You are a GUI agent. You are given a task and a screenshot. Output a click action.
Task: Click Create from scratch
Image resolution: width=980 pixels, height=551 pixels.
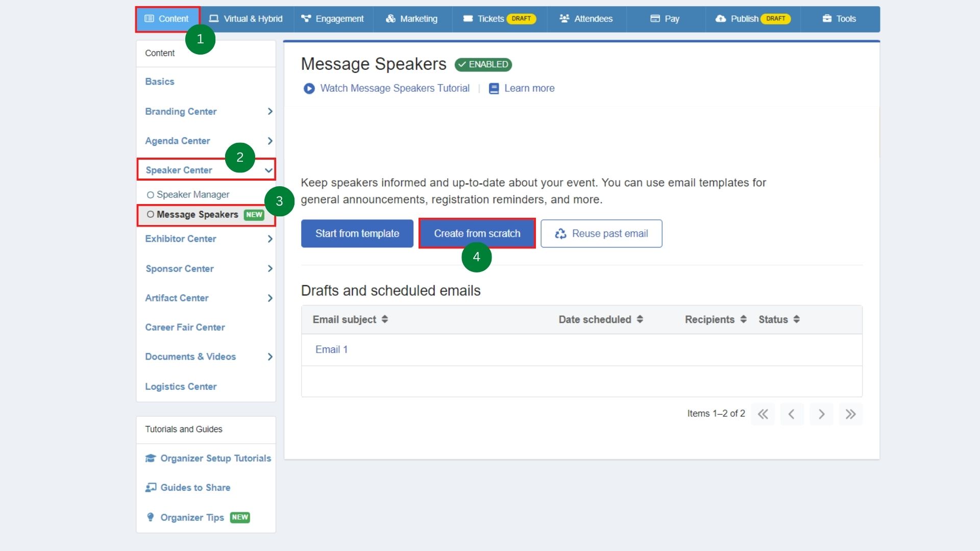tap(476, 233)
